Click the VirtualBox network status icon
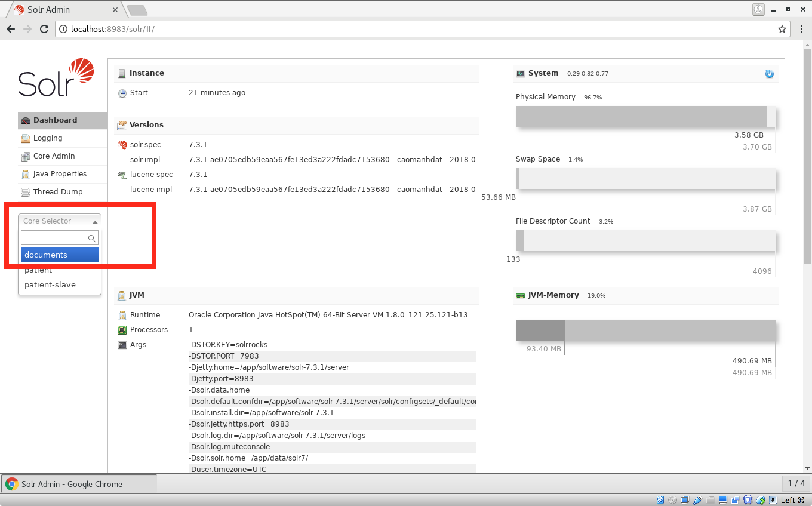 (685, 500)
